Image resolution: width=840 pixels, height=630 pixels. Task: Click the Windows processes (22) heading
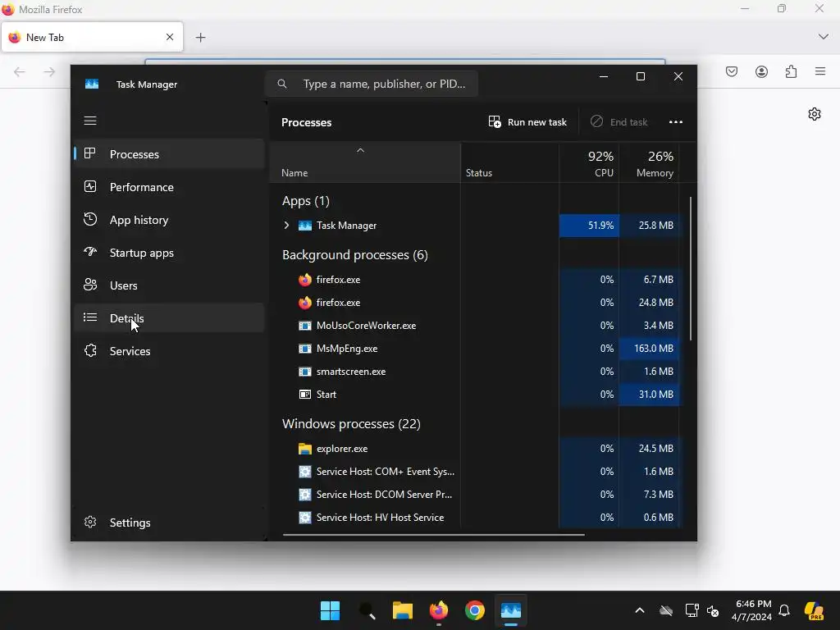(351, 424)
